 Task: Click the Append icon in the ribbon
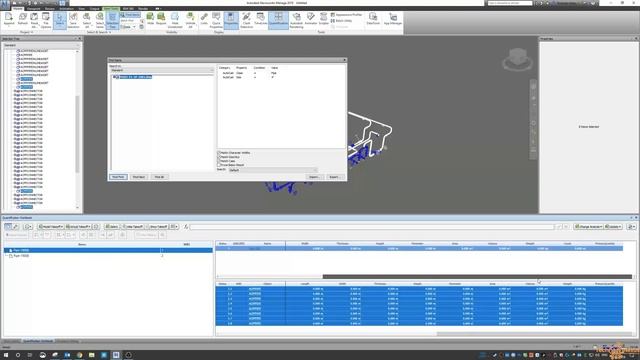click(x=9, y=19)
